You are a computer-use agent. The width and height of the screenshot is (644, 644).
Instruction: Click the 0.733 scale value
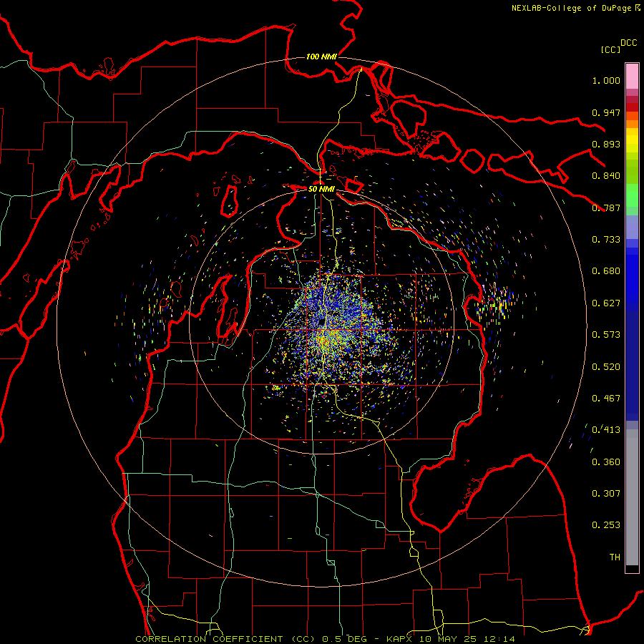click(606, 240)
